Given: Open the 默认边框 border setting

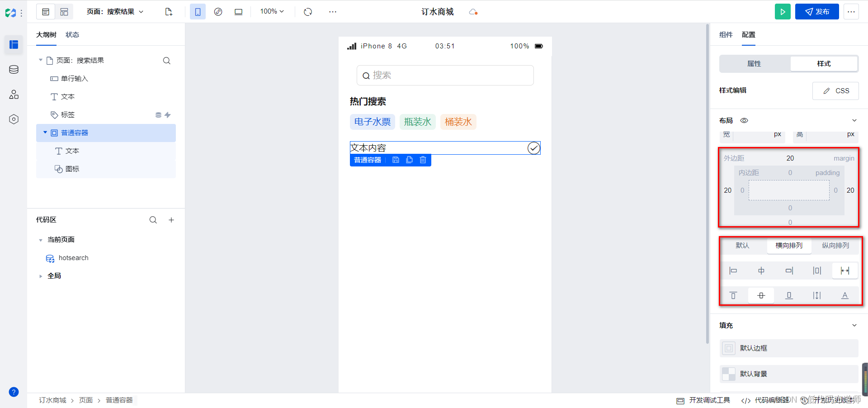Looking at the screenshot, I should tap(789, 348).
